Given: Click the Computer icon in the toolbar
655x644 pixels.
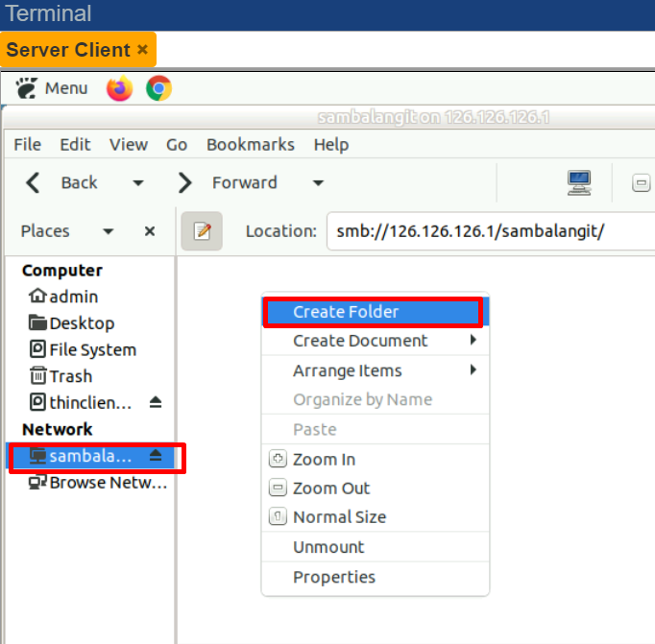Looking at the screenshot, I should [579, 182].
